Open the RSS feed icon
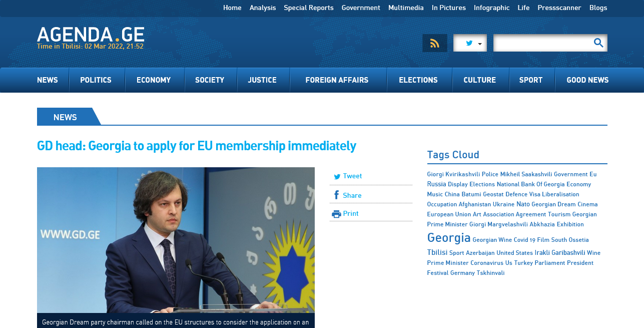This screenshot has width=644, height=328. point(435,43)
